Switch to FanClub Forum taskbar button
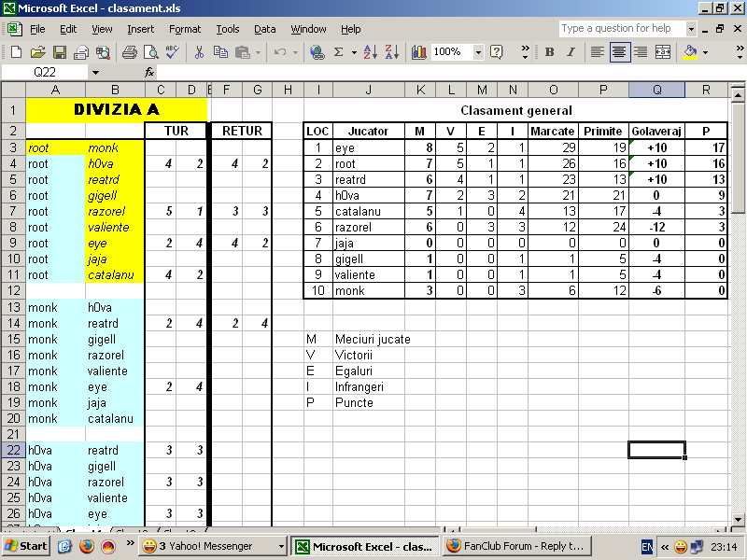Screen dimensions: 747x560 (x=514, y=546)
